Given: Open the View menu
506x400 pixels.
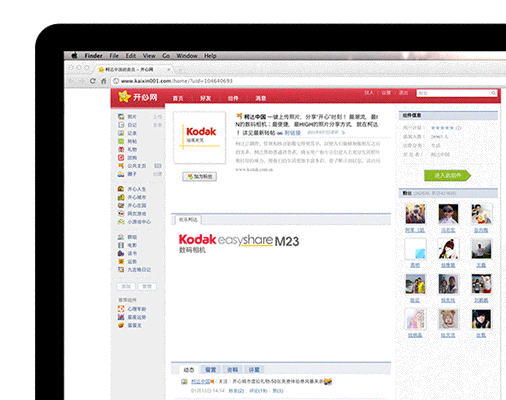Looking at the screenshot, I should pos(149,56).
